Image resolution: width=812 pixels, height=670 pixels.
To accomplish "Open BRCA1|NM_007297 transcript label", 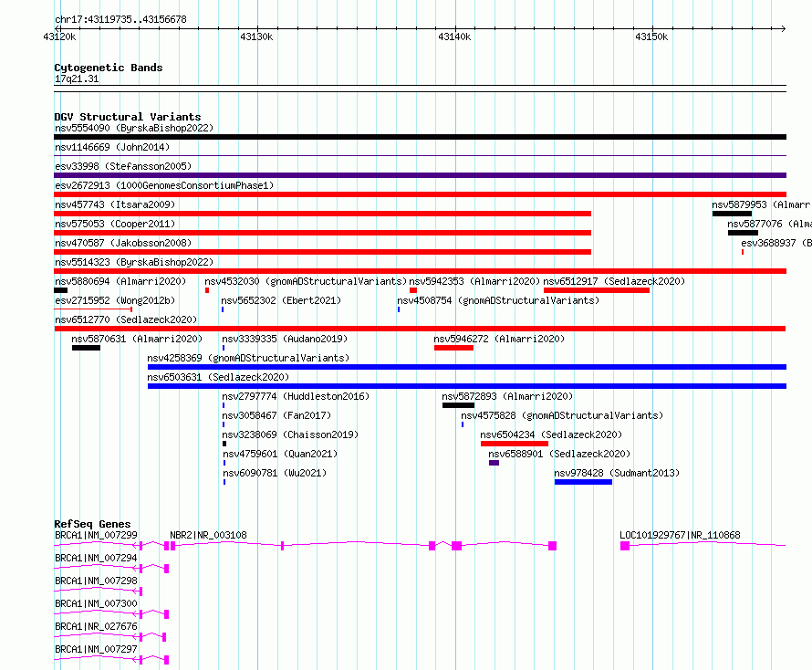I will (x=96, y=649).
